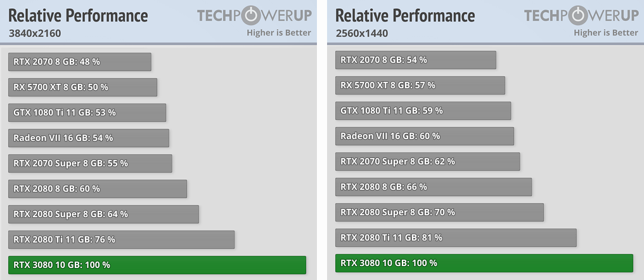Click the RTX 2080 8 GB 66 % bar

point(434,187)
